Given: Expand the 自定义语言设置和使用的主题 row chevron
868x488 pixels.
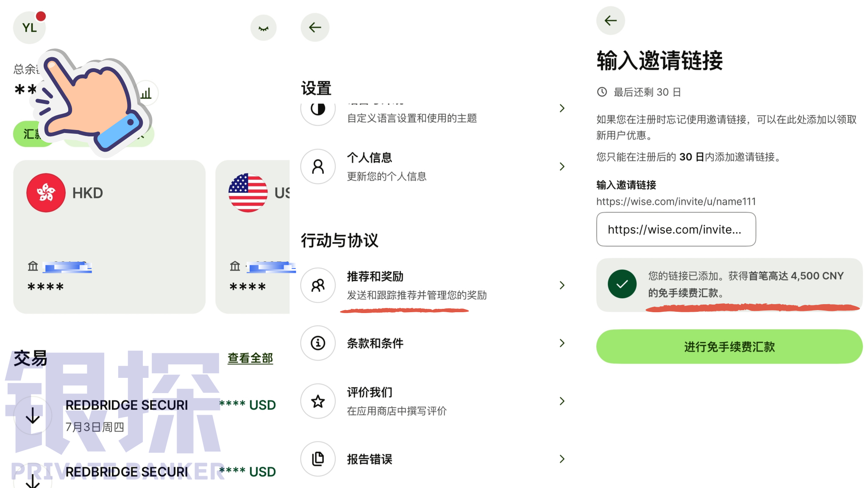Looking at the screenshot, I should (x=562, y=108).
